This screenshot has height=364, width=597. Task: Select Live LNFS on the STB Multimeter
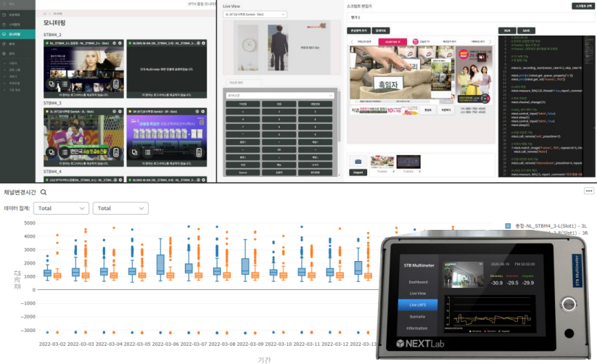[x=418, y=305]
